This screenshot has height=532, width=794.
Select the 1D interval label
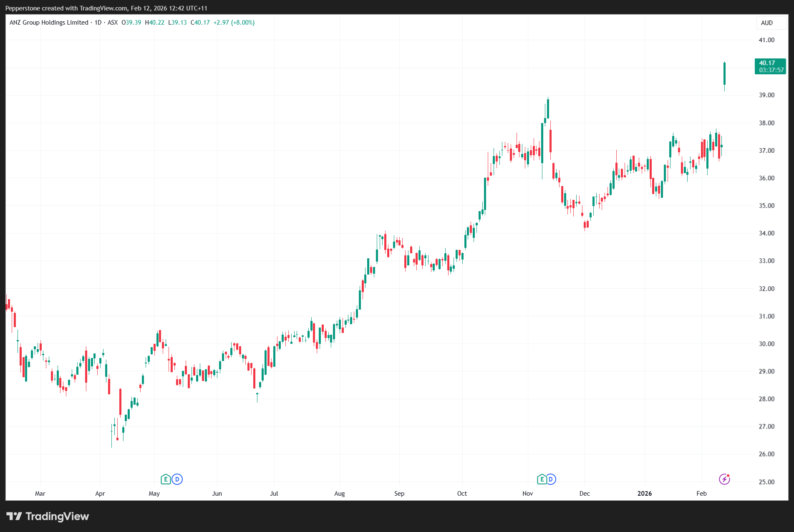(98, 23)
